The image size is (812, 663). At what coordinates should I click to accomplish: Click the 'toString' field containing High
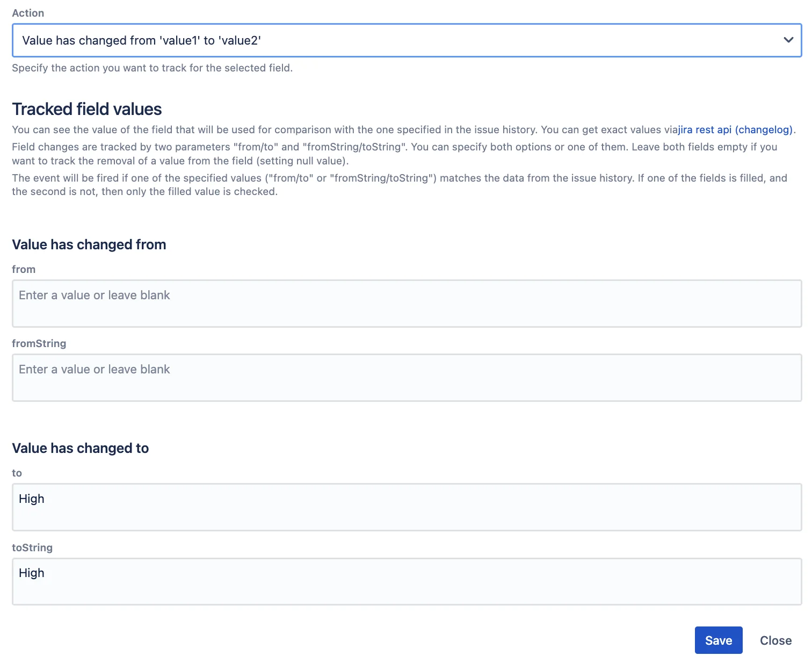click(x=407, y=581)
